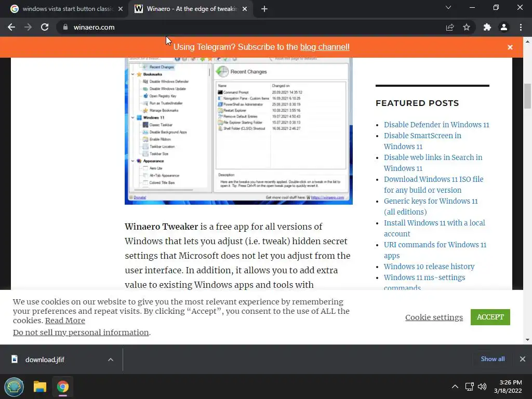Select the Winaero - At the edge tab
Image resolution: width=532 pixels, height=399 pixels.
click(x=191, y=9)
